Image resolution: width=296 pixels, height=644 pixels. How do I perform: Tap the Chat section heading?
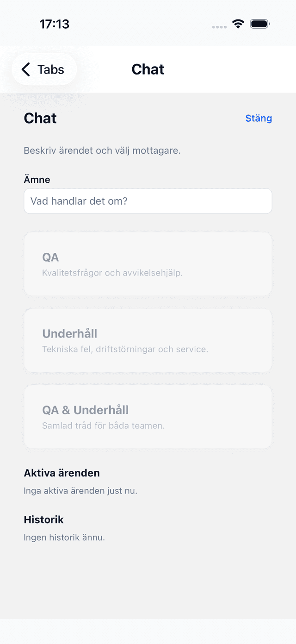[40, 119]
